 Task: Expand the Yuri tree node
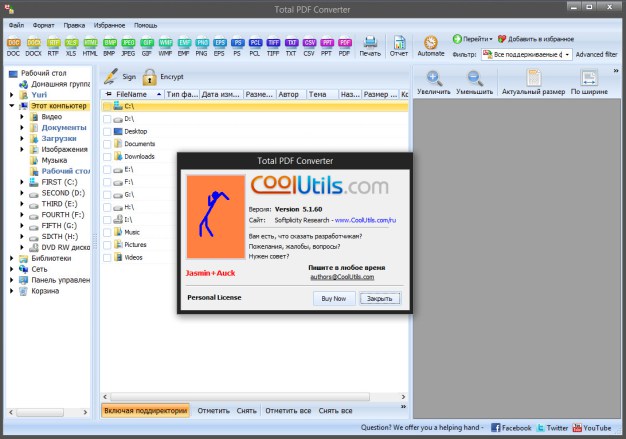(x=12, y=95)
